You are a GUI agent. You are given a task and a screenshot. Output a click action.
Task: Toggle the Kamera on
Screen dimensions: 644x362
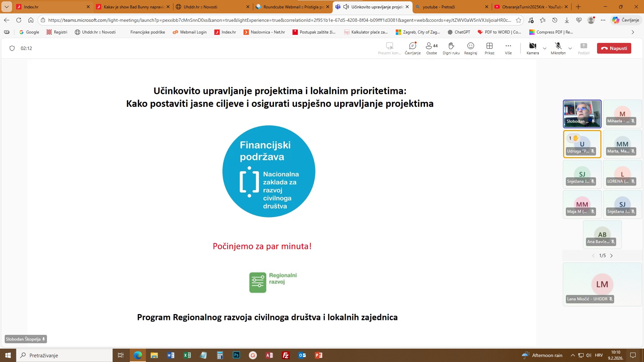point(532,48)
